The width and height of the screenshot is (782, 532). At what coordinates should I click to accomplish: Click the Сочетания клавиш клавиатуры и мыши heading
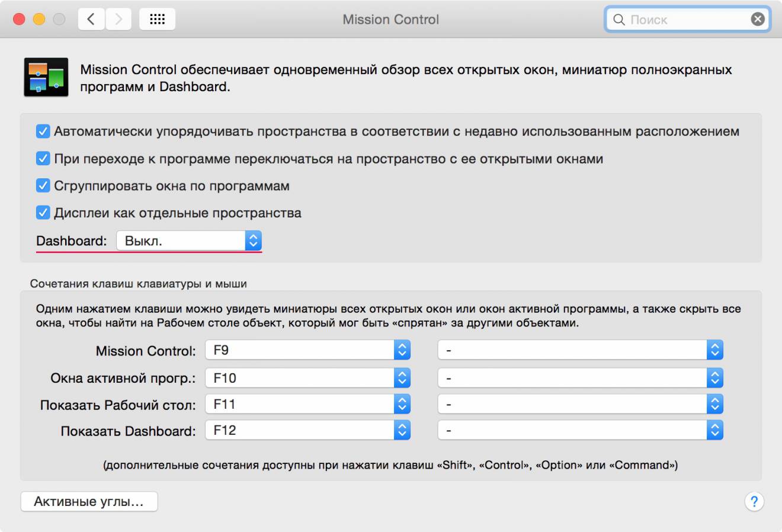(x=139, y=284)
